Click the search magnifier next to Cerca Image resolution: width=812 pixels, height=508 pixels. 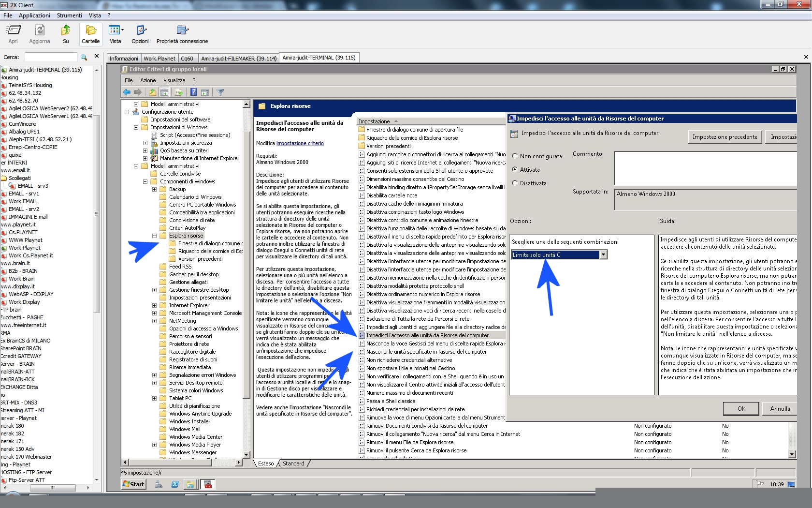click(x=84, y=57)
